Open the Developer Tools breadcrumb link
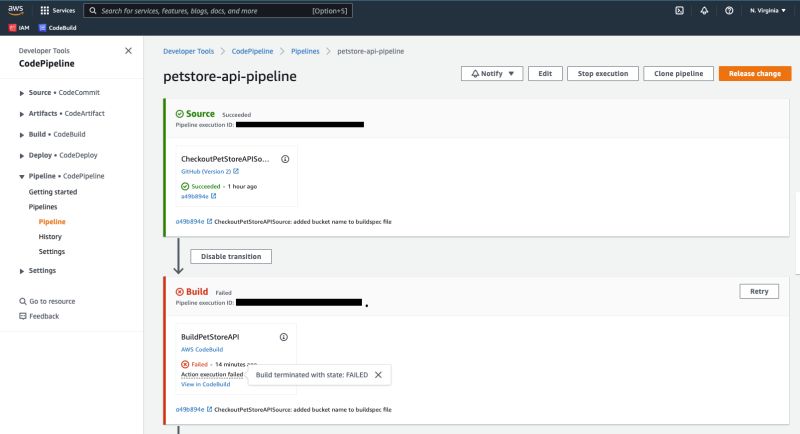This screenshot has width=800, height=434. [x=188, y=51]
